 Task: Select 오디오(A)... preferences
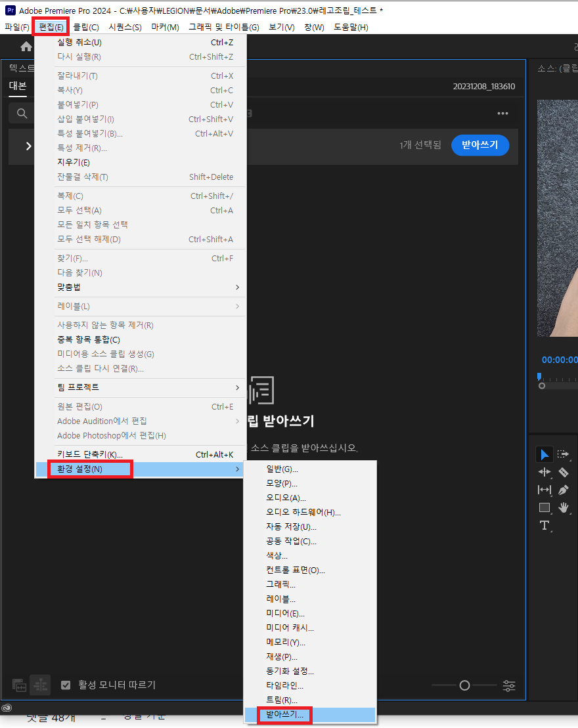pos(310,498)
